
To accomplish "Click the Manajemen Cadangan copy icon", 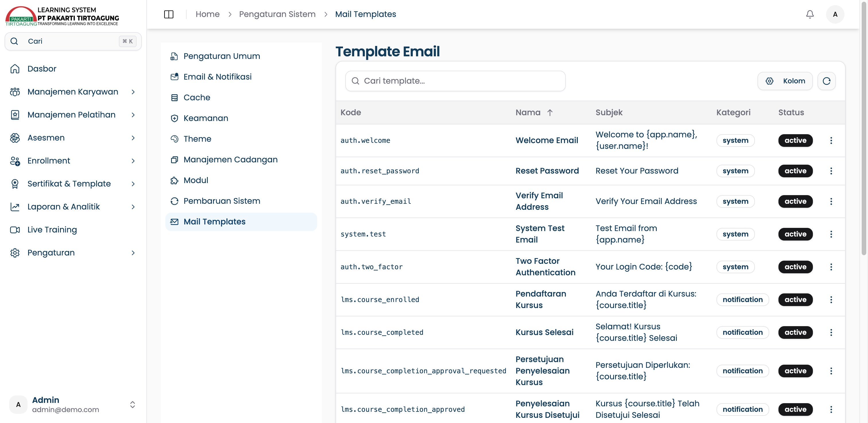I will click(174, 159).
